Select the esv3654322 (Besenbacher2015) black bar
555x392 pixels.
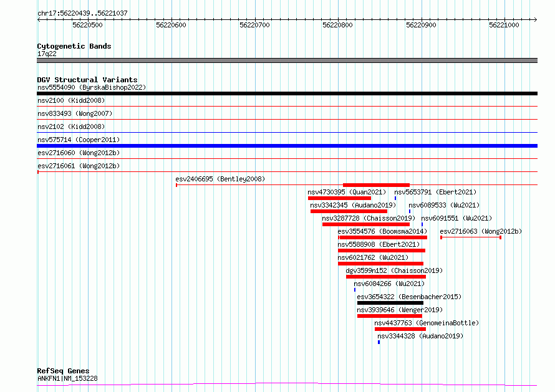click(390, 303)
